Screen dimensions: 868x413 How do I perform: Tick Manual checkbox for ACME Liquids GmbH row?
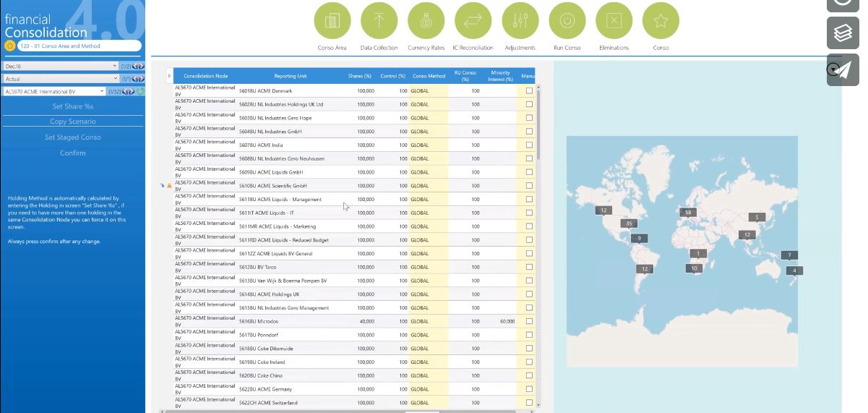tap(529, 172)
